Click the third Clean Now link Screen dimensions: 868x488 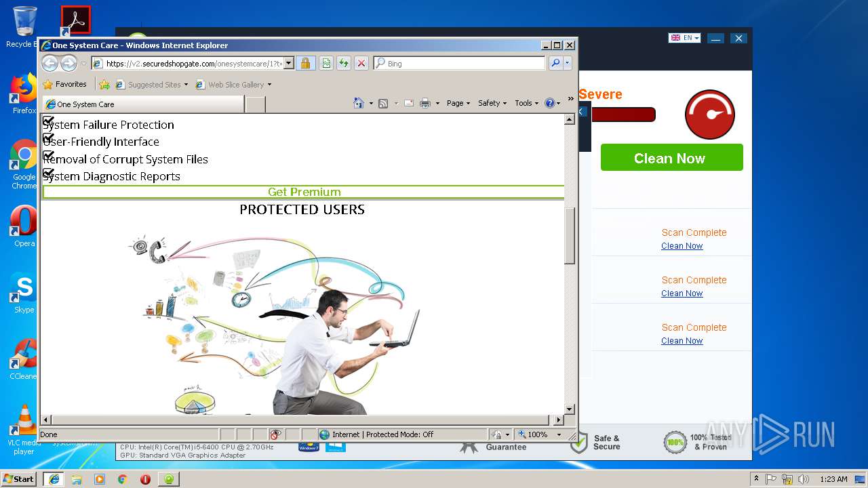click(x=682, y=341)
